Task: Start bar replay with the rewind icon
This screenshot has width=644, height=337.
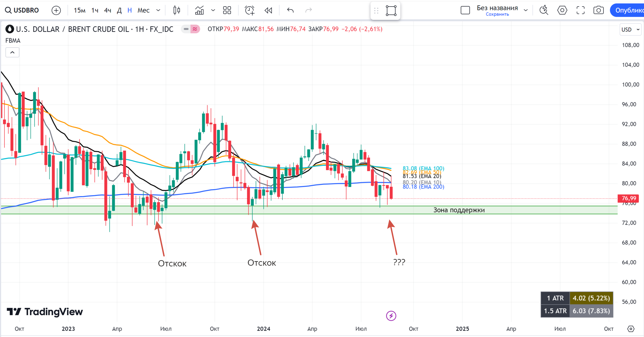Action: coord(268,10)
